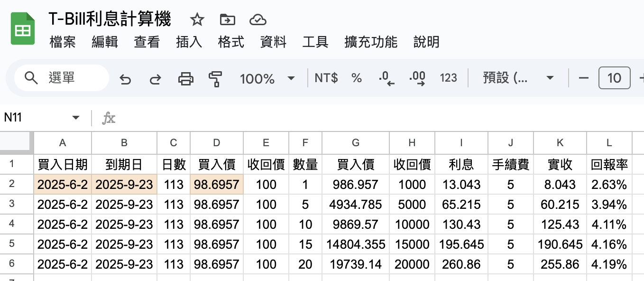Image resolution: width=644 pixels, height=281 pixels.
Task: Select interest cell 13.043
Action: pyautogui.click(x=461, y=184)
